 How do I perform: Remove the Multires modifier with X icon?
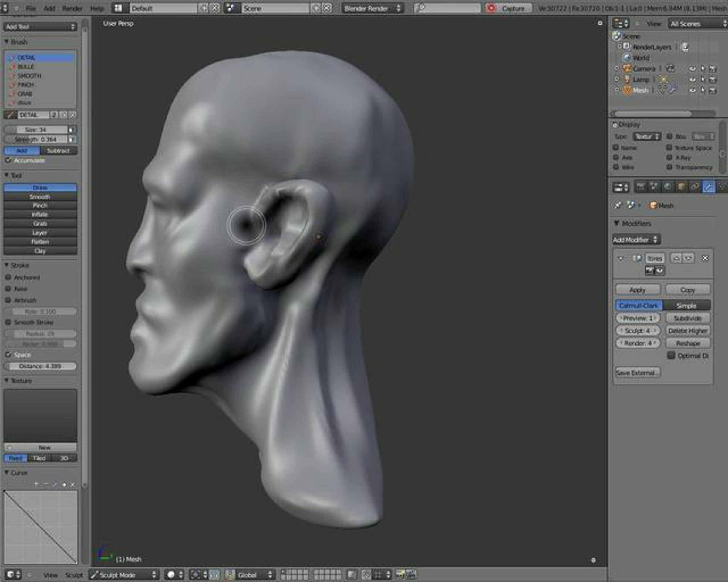705,258
